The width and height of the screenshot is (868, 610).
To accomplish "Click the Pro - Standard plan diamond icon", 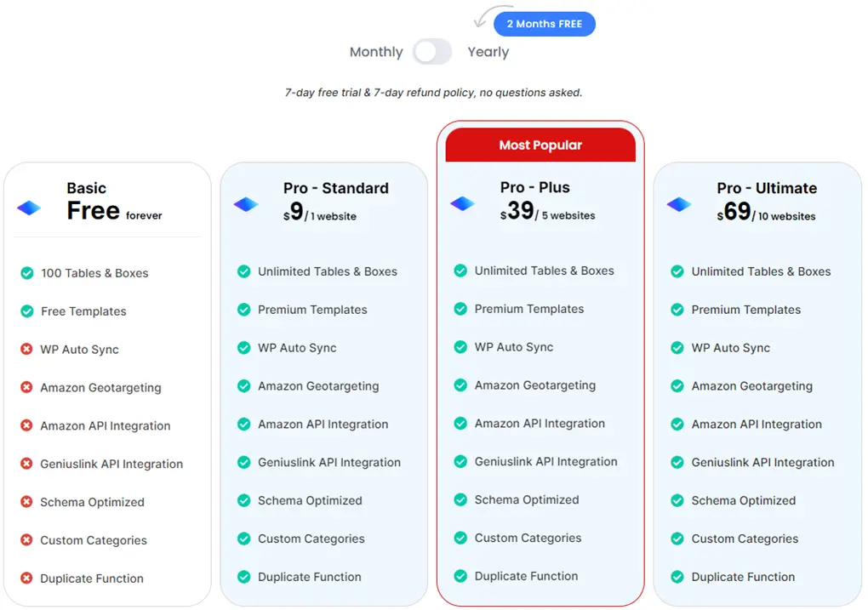I will [245, 203].
